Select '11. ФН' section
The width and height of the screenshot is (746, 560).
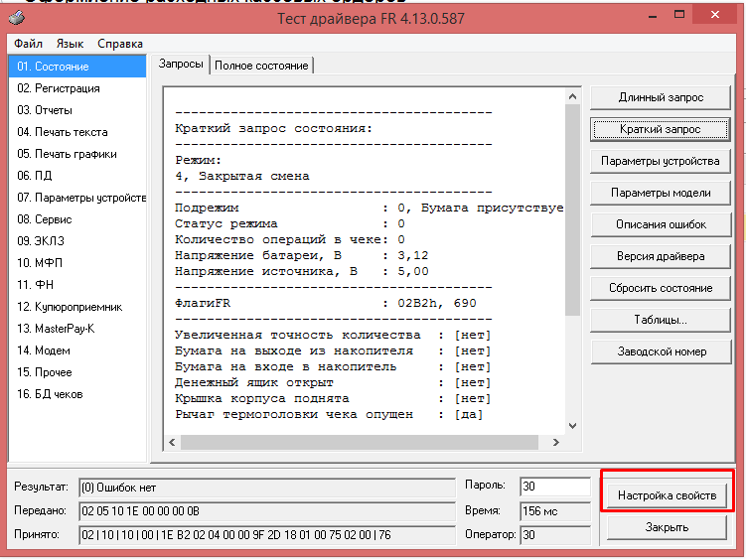38,285
